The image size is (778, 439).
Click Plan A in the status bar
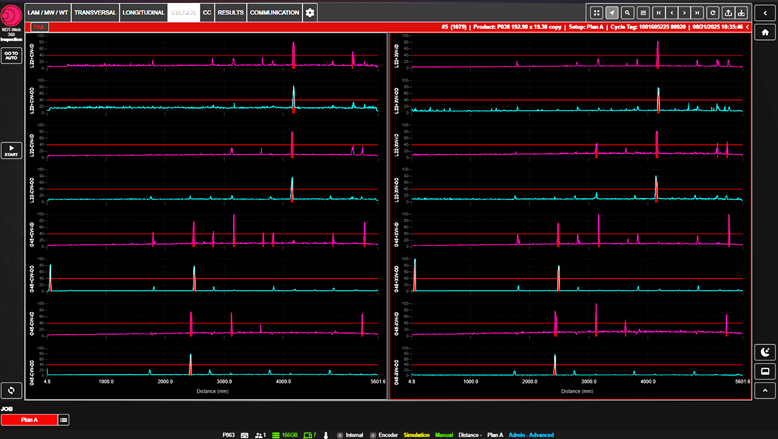point(495,435)
